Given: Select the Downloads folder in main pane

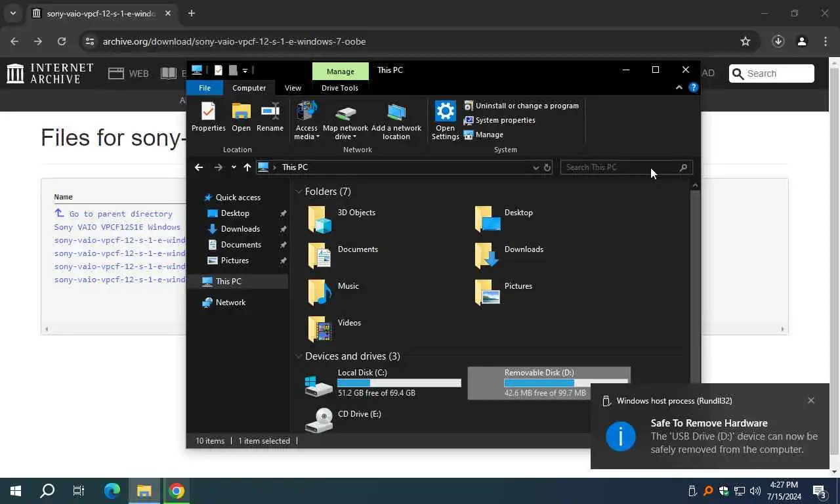Looking at the screenshot, I should [x=509, y=255].
